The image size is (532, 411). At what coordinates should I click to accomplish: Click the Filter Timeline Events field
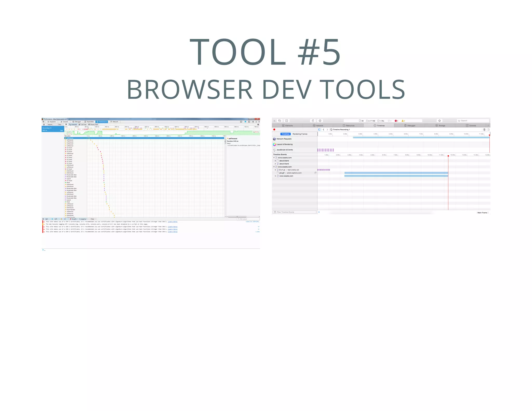(295, 212)
